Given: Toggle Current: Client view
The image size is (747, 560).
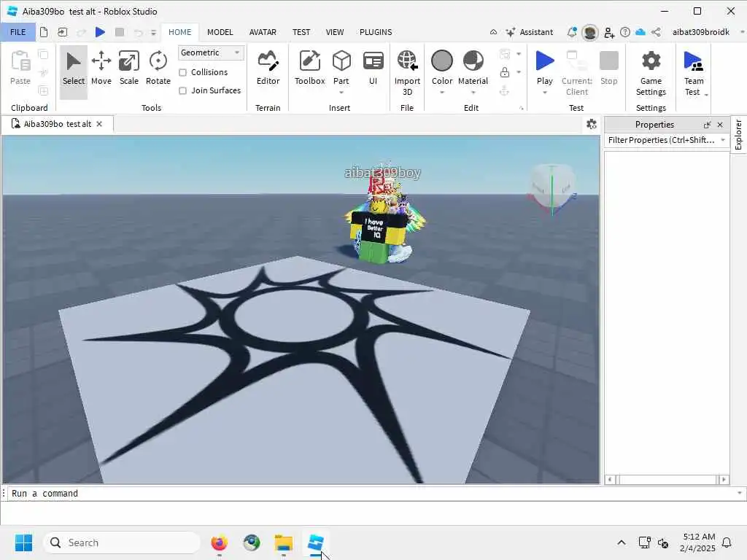Looking at the screenshot, I should pyautogui.click(x=576, y=73).
